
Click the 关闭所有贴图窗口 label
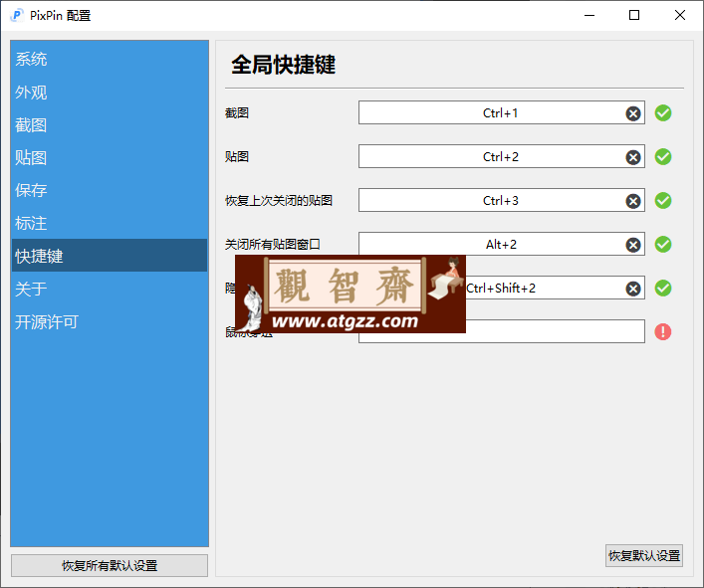click(x=273, y=245)
